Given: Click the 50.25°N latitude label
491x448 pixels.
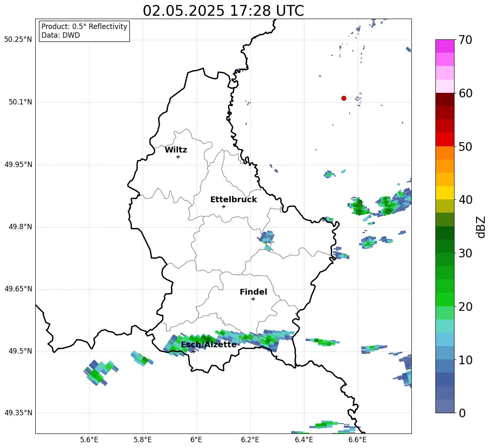Looking at the screenshot, I should pos(18,40).
